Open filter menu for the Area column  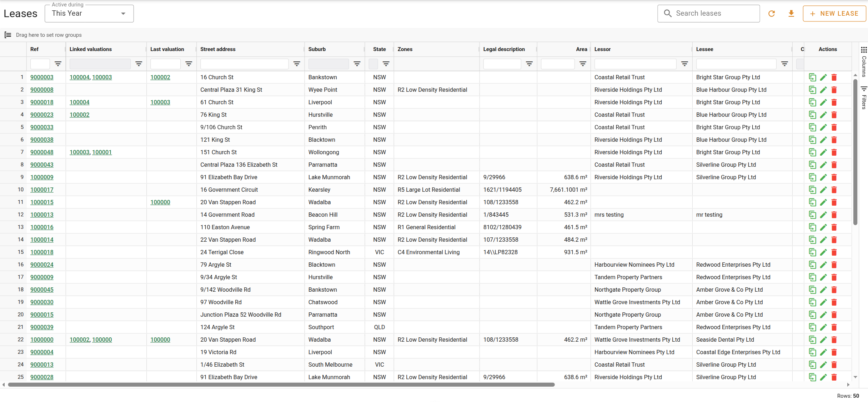tap(583, 64)
